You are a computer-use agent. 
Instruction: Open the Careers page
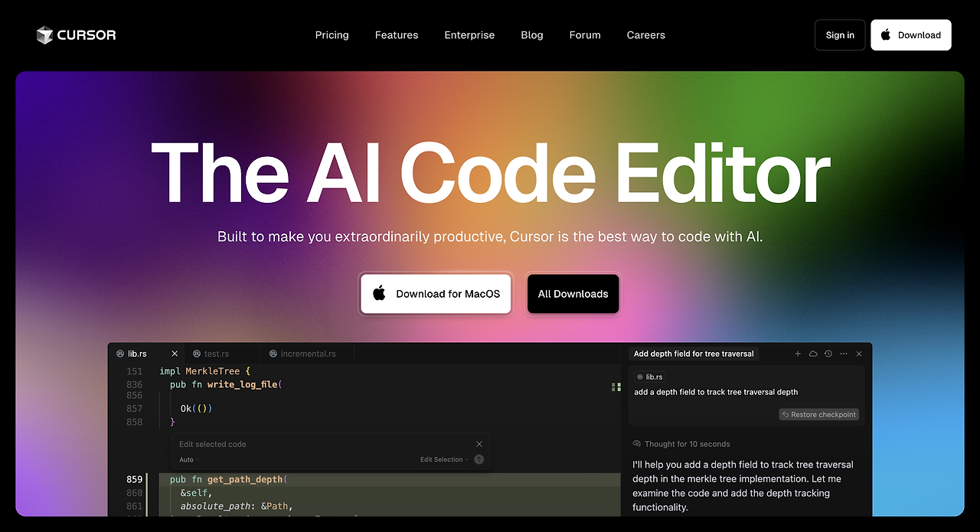pyautogui.click(x=645, y=35)
